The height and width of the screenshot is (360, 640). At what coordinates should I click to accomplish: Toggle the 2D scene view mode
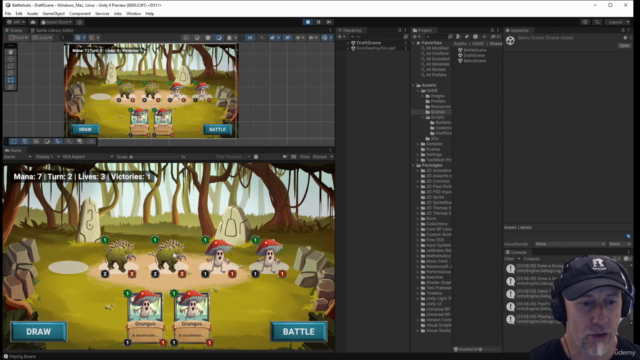coord(250,38)
